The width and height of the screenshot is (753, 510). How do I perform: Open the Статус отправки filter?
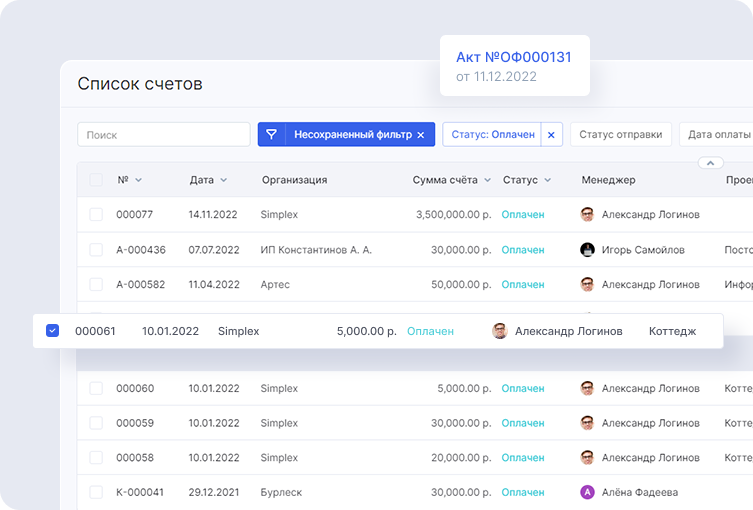[x=620, y=135]
